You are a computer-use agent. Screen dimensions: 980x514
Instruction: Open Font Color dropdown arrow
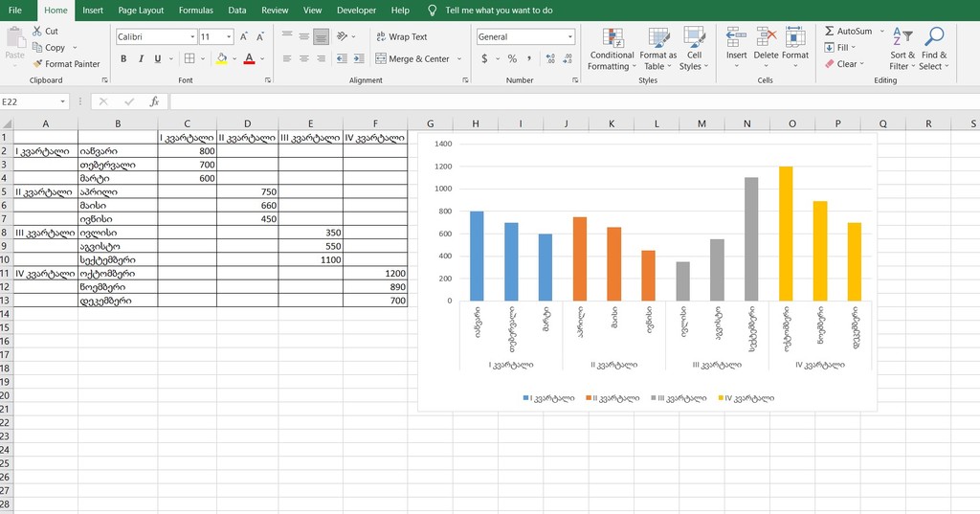[x=262, y=58]
